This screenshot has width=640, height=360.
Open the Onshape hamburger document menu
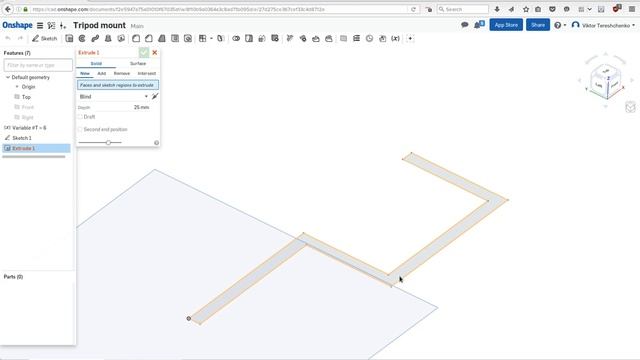pos(40,25)
